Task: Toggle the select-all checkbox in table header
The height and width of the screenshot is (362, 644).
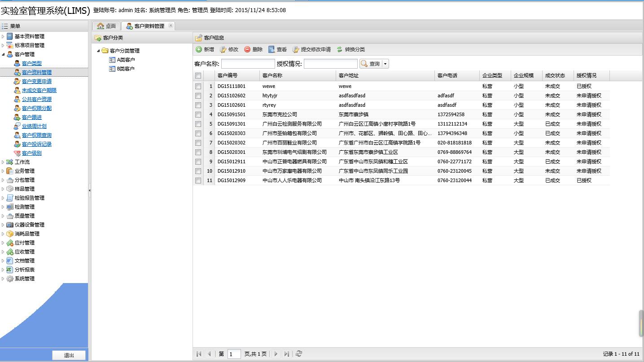Action: pyautogui.click(x=198, y=76)
